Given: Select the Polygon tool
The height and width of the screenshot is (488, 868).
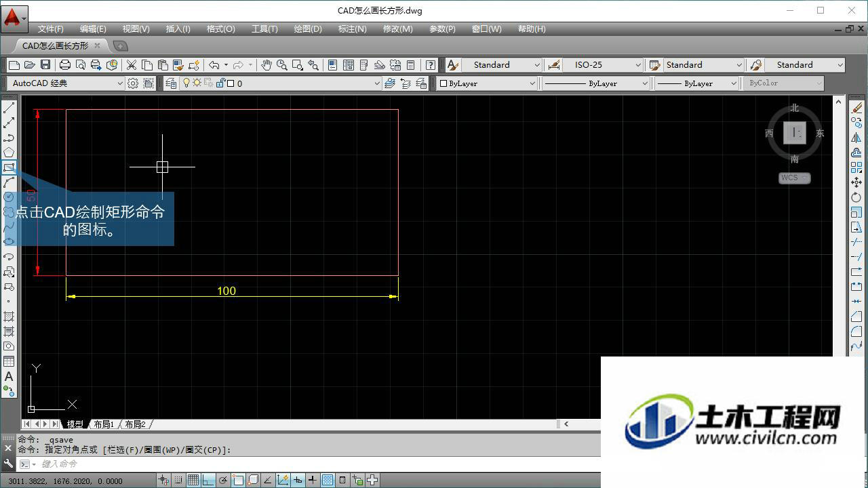Looking at the screenshot, I should tap(9, 152).
